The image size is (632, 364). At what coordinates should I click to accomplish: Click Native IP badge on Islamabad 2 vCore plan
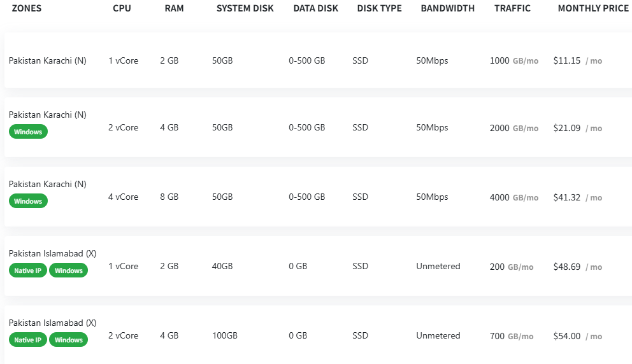[28, 340]
